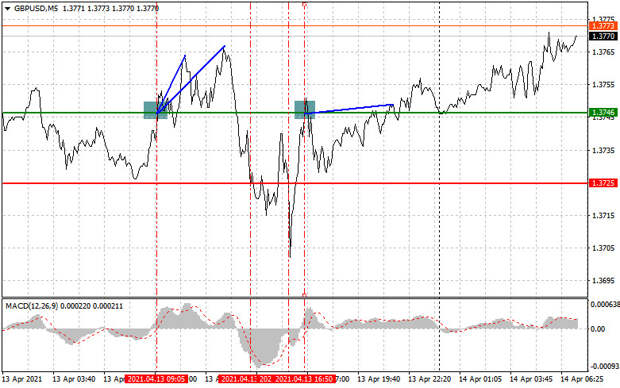
Task: Click the 14 Apr 06:25 time axis label
Action: coord(582,379)
